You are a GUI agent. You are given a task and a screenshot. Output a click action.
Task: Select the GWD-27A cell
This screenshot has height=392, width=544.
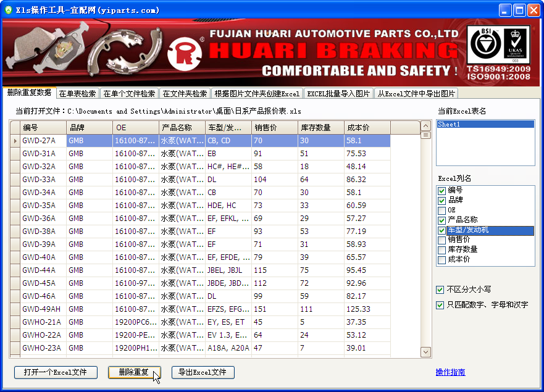[43, 141]
